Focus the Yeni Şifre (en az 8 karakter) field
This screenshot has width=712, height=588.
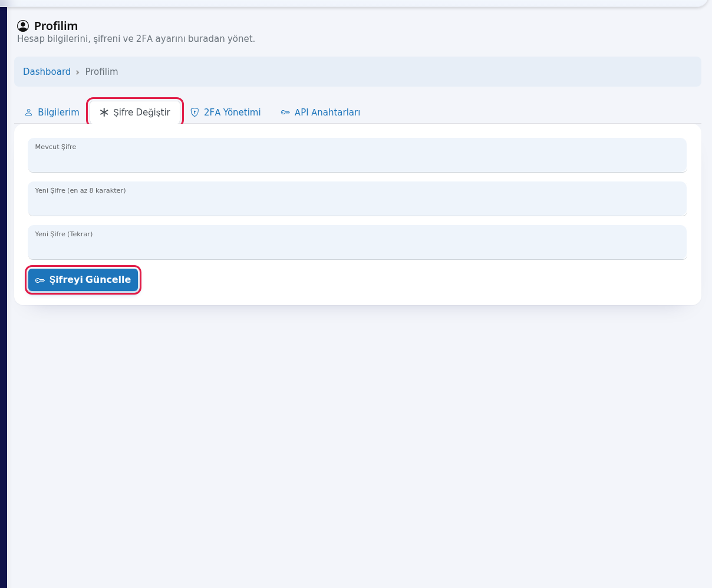click(x=357, y=199)
